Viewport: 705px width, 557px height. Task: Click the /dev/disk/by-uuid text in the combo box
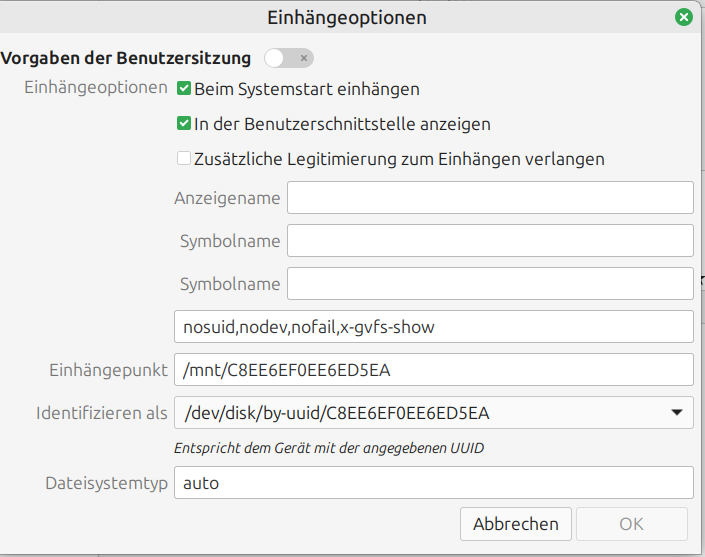(x=335, y=413)
